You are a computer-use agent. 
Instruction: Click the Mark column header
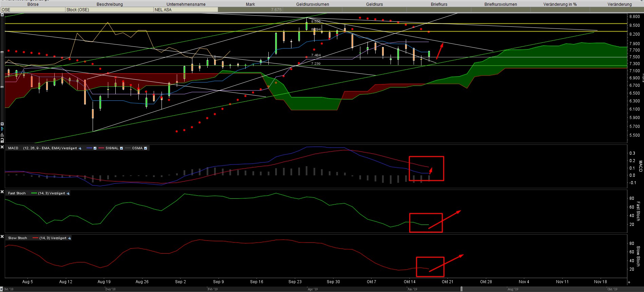coord(250,4)
